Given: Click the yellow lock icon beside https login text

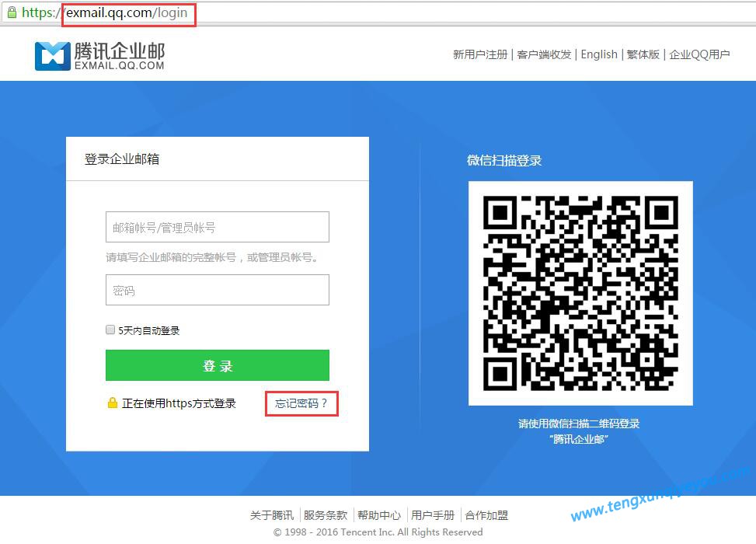Looking at the screenshot, I should point(113,403).
